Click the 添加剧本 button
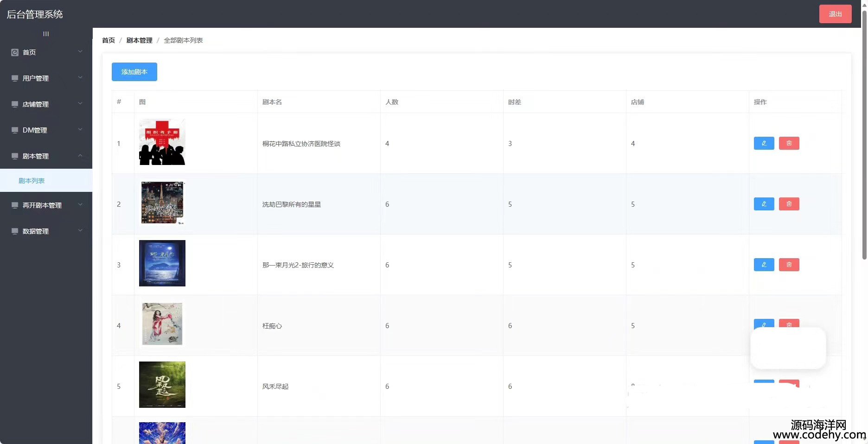Image resolution: width=868 pixels, height=444 pixels. pos(134,72)
